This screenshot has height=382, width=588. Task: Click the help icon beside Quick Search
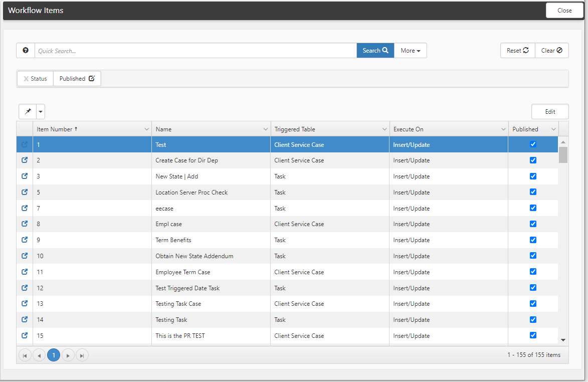26,51
